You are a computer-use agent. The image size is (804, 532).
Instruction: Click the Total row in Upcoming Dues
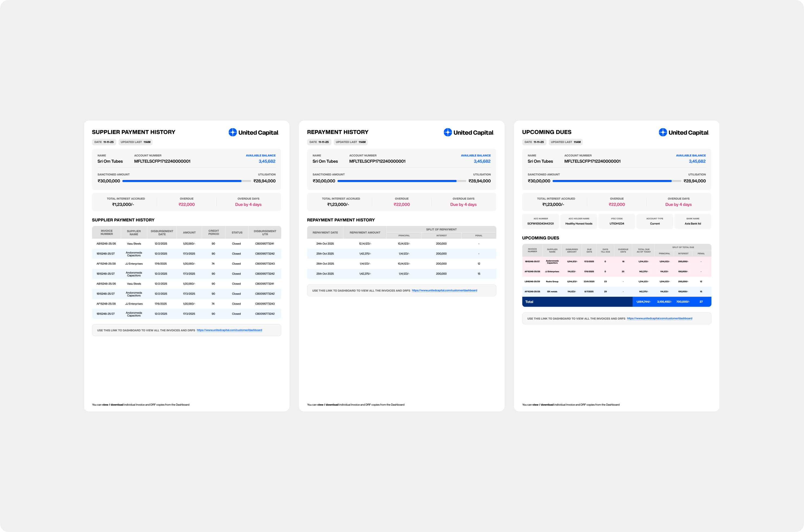click(x=617, y=302)
